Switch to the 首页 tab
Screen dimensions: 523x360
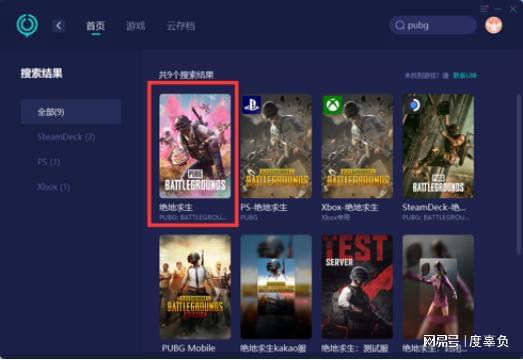[x=95, y=26]
